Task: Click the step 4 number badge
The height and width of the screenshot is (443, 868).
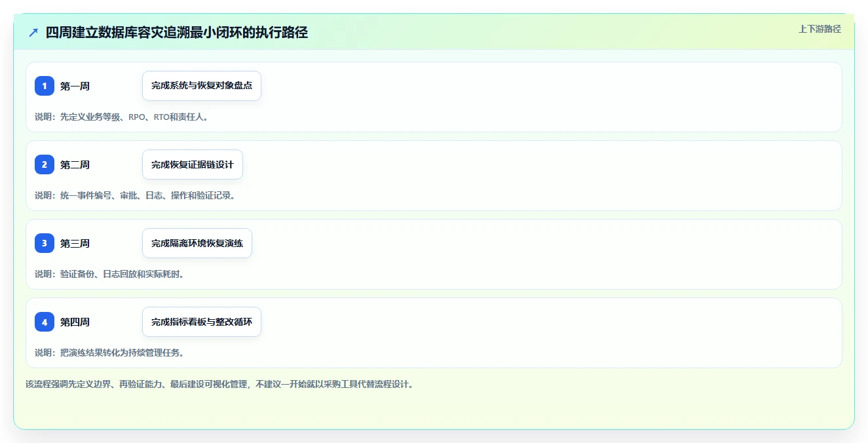Action: click(x=45, y=322)
